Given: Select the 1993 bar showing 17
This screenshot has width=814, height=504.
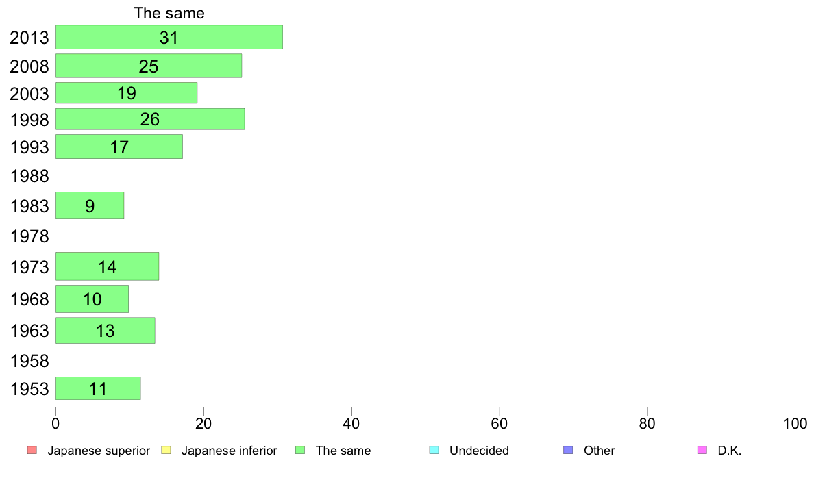Looking at the screenshot, I should [x=119, y=147].
